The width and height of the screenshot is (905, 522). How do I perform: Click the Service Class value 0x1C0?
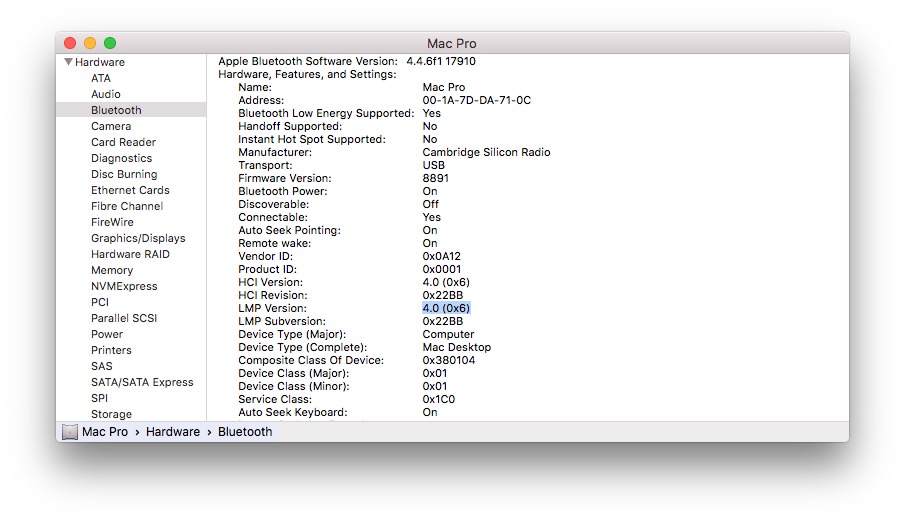[439, 399]
